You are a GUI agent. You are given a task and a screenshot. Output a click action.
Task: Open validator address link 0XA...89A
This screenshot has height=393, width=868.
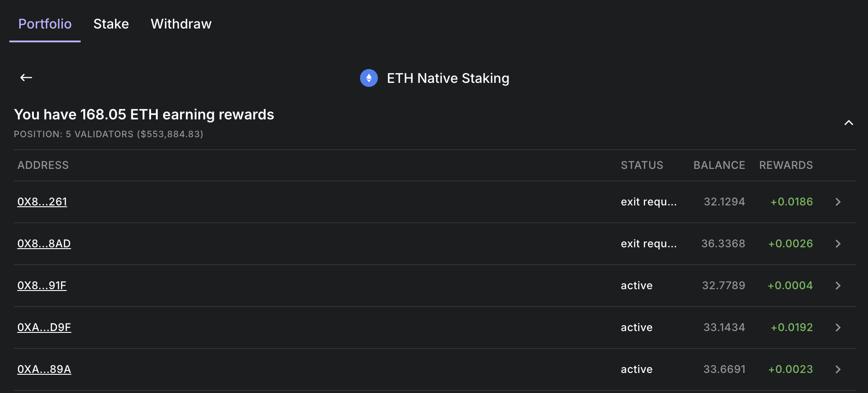click(44, 369)
